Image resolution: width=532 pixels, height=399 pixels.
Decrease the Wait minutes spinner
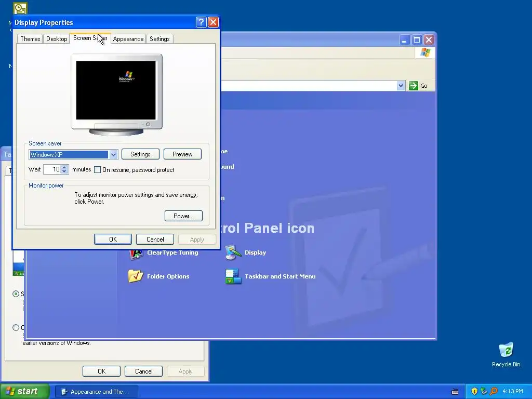click(64, 171)
